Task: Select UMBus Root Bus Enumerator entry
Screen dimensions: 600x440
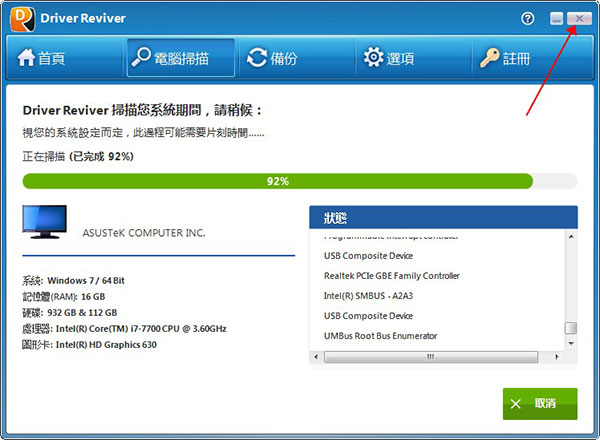Action: coord(380,336)
